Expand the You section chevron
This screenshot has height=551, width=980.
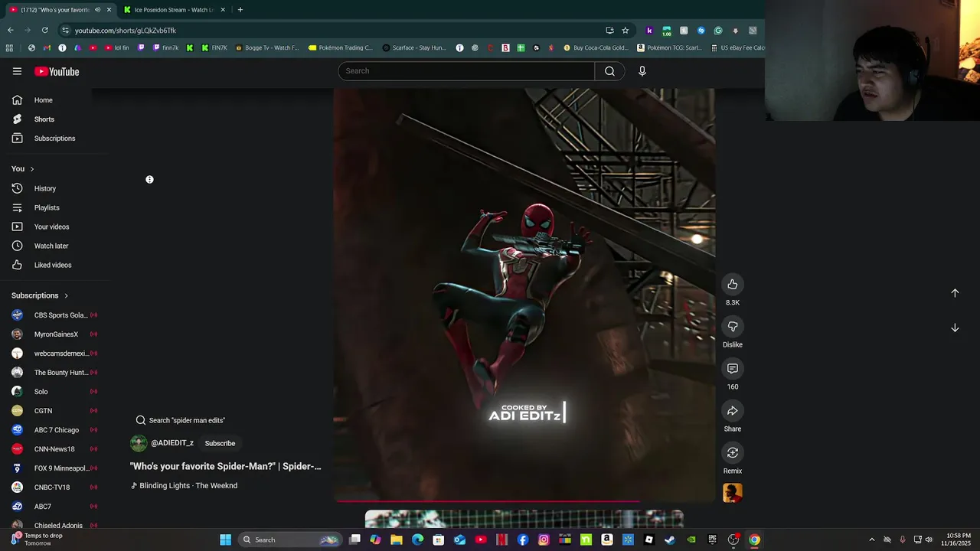click(31, 169)
